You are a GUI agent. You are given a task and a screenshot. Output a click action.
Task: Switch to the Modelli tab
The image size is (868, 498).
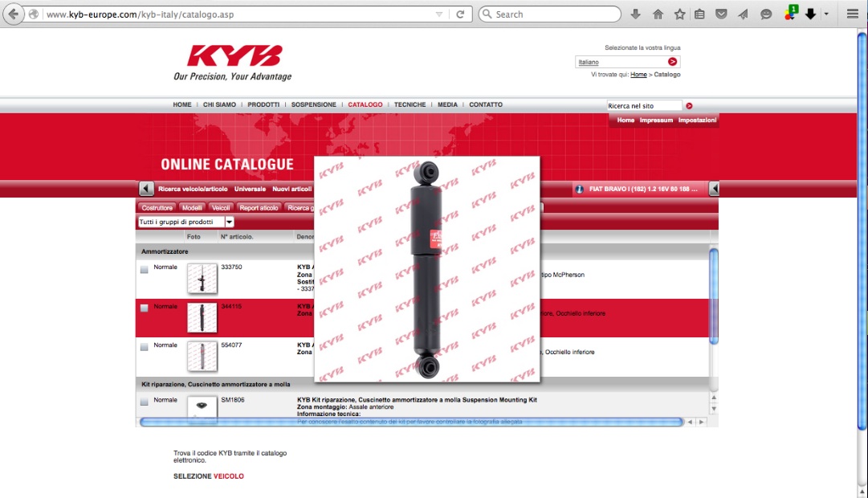[192, 208]
